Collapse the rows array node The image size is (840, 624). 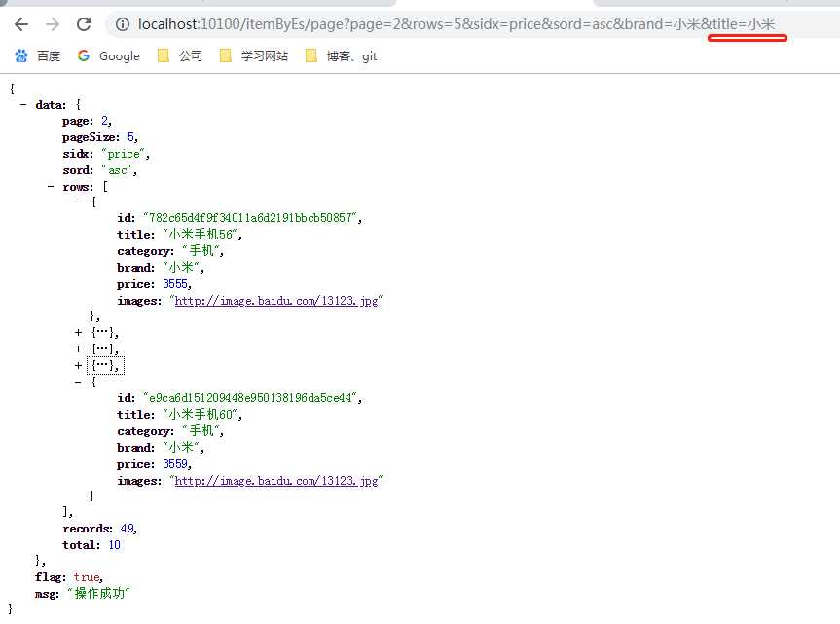(51, 186)
